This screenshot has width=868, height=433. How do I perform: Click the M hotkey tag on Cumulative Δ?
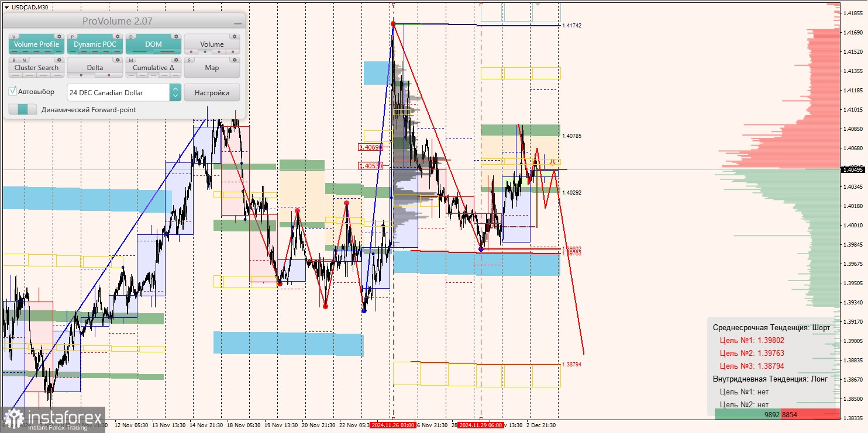pos(131,60)
